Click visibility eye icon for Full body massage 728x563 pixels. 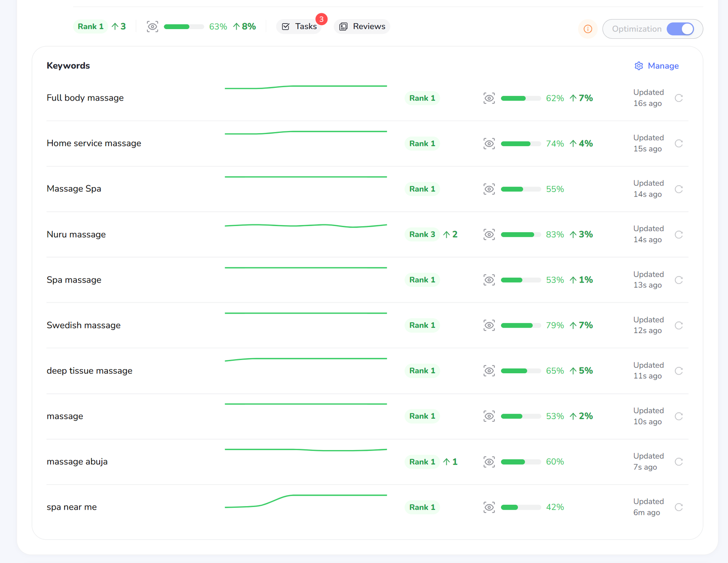pos(489,98)
